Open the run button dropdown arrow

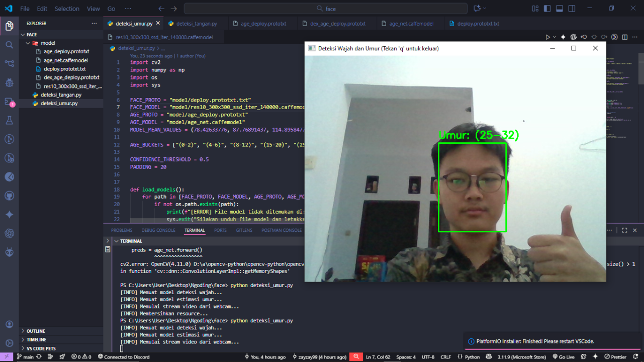pos(555,37)
